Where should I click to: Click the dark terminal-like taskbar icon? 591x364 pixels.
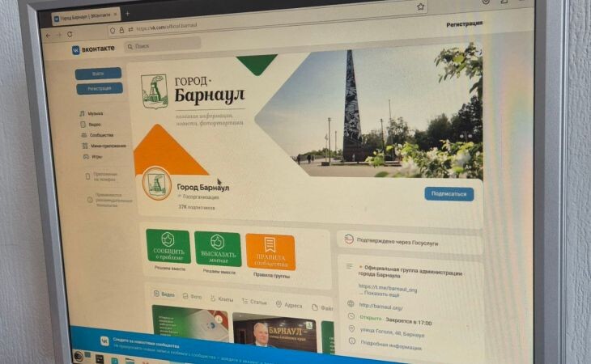tap(99, 359)
